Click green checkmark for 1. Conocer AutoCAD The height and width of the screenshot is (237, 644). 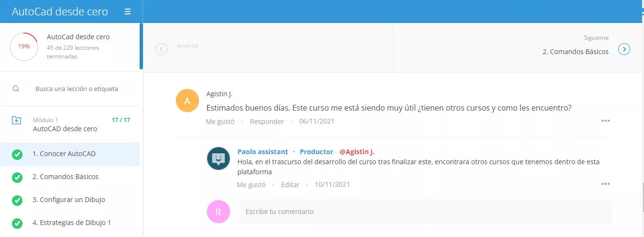(x=17, y=154)
